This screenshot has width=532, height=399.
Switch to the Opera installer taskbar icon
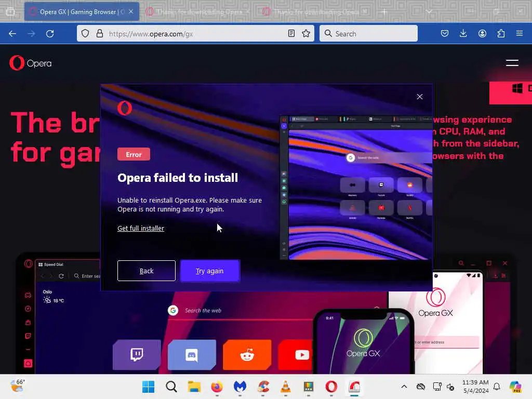coord(354,387)
